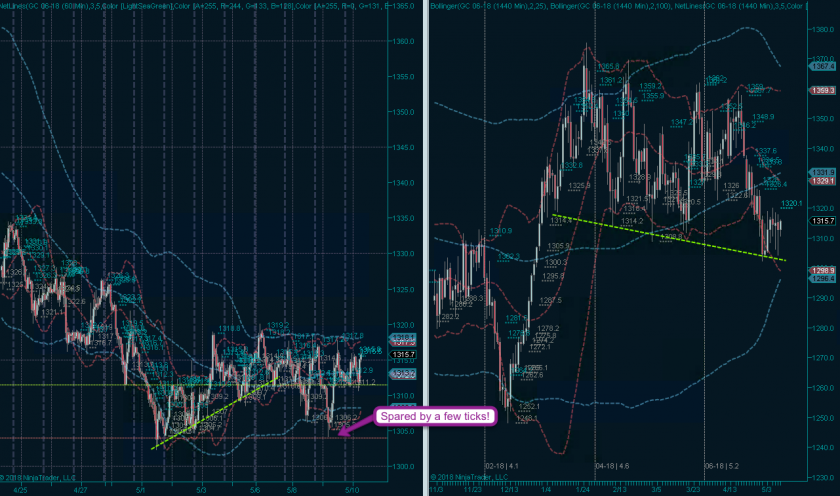Click the NetLines indicator label on the left chart
Viewport: 840px width, 496px height.
[193, 6]
